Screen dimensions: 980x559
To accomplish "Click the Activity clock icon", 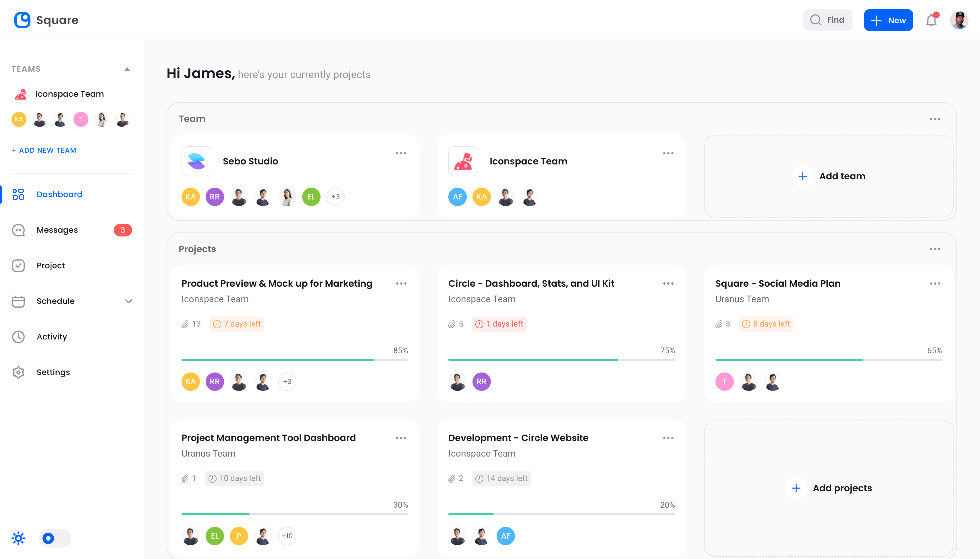I will 18,337.
